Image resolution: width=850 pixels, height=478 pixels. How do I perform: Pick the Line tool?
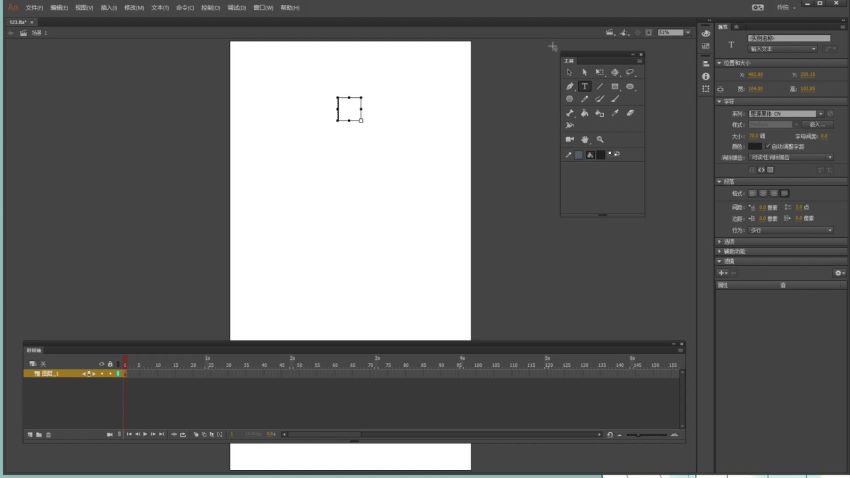tap(600, 86)
